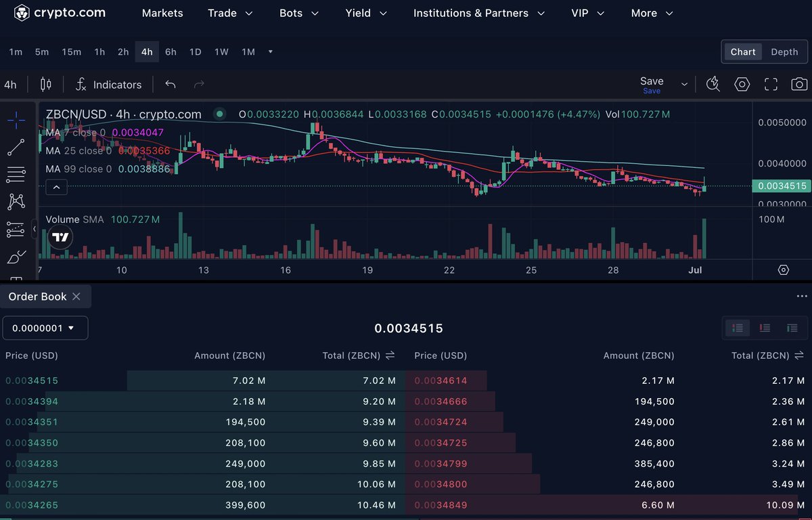Select the crosshair cursor tool
The height and width of the screenshot is (520, 812).
[16, 121]
